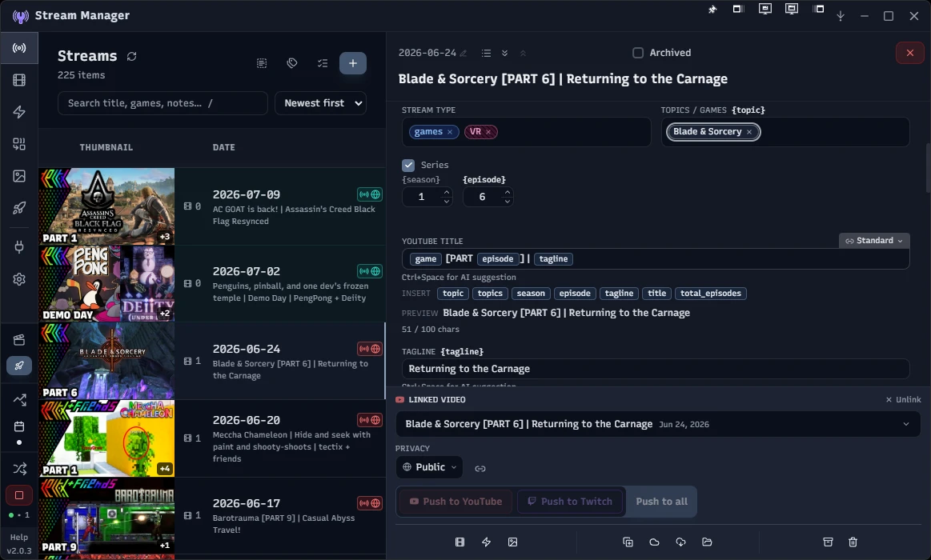The width and height of the screenshot is (931, 560).
Task: Uncheck the Series checkbox
Action: tap(408, 165)
